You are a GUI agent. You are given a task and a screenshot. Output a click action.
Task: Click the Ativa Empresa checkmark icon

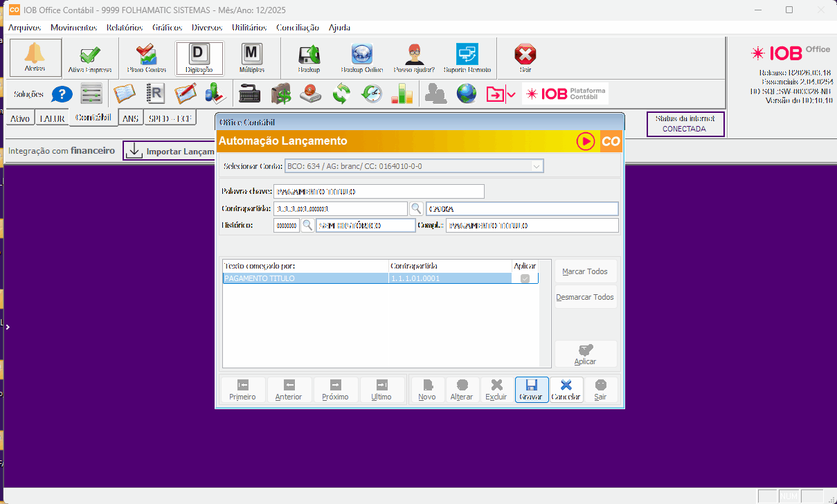pyautogui.click(x=89, y=57)
